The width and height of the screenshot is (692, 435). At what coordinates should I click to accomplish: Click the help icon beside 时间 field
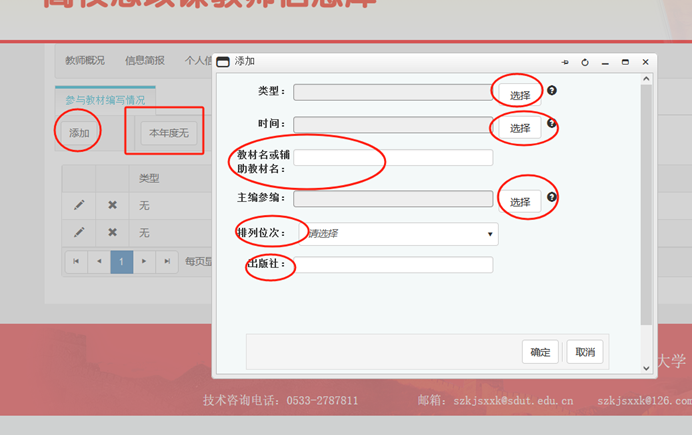[552, 124]
